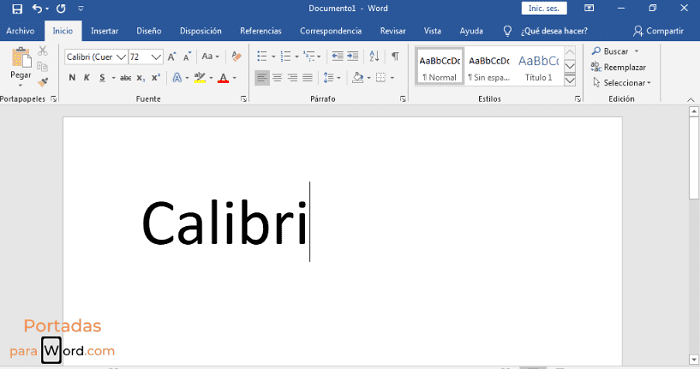The width and height of the screenshot is (700, 369).
Task: Click the ¿Qué desea hacer? search box
Action: click(554, 31)
